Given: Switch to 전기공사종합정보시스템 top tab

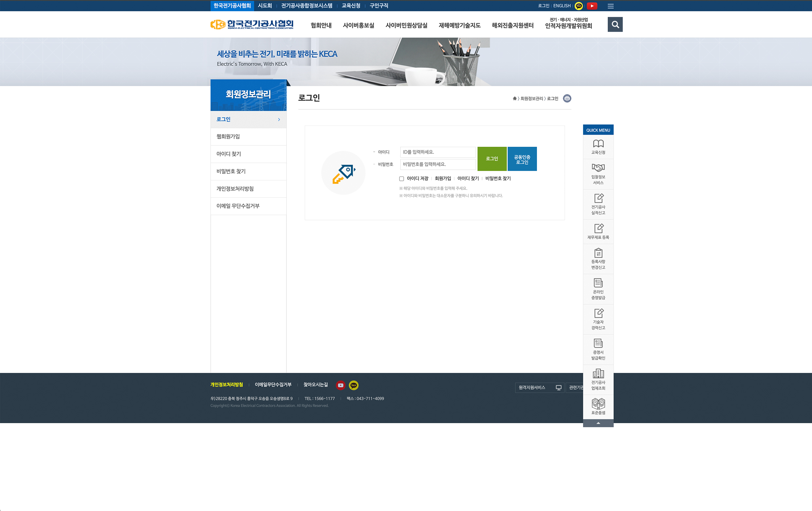Looking at the screenshot, I should coord(306,6).
